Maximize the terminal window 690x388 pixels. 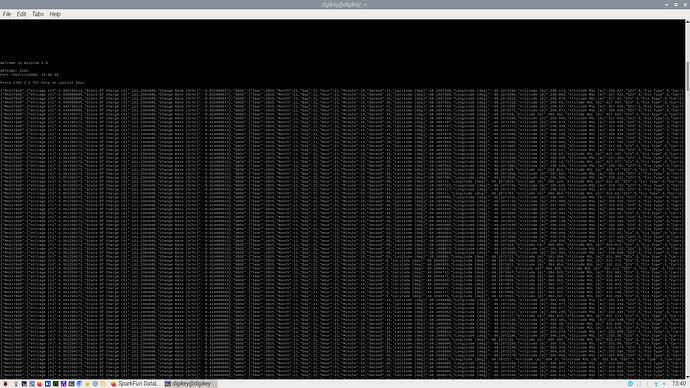pyautogui.click(x=676, y=4)
